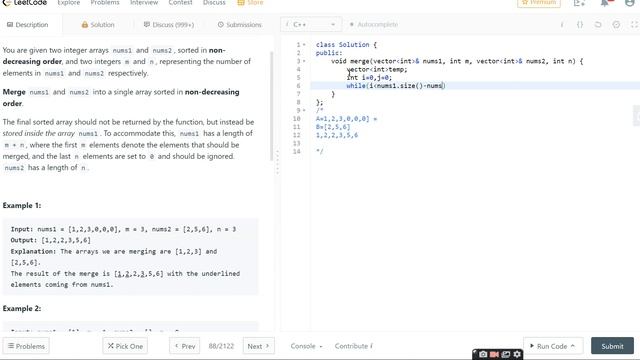
Task: Collapse comment fold arrow at line 9
Action: tap(304, 111)
